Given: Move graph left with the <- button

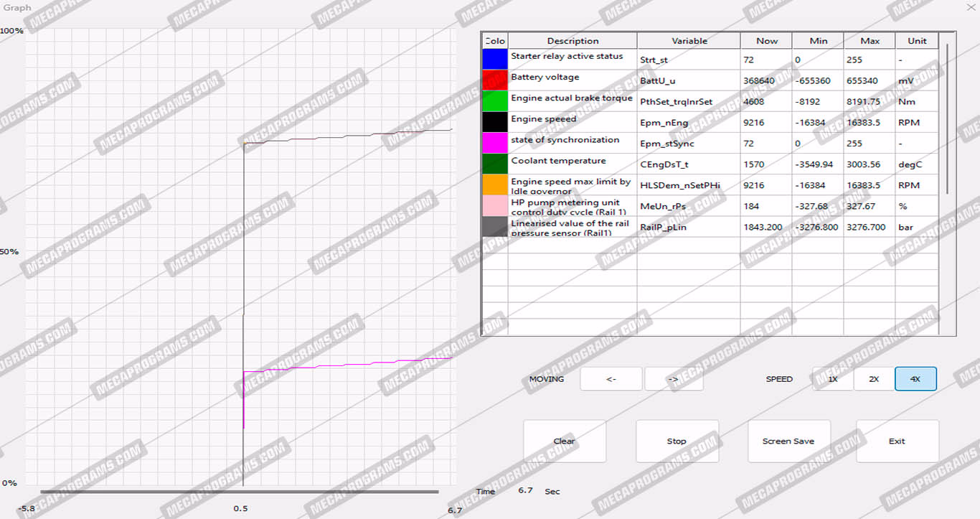Looking at the screenshot, I should [611, 379].
